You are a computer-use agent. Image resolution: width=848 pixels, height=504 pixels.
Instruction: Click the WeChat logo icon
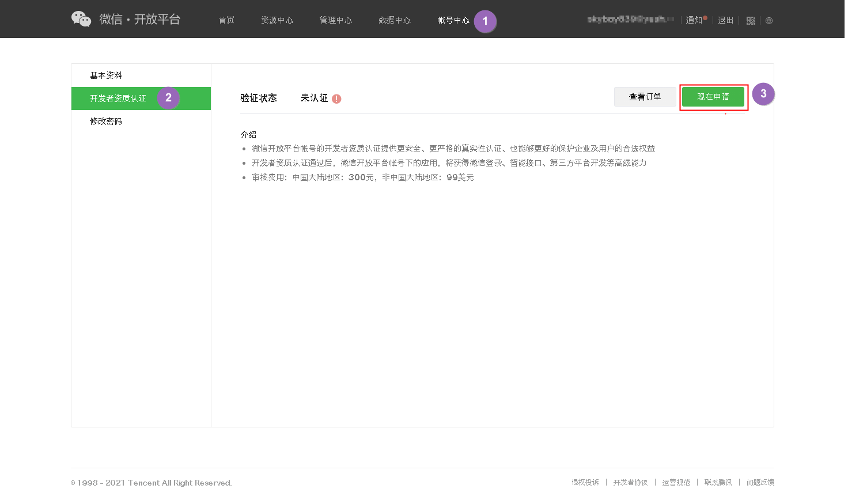pos(81,19)
